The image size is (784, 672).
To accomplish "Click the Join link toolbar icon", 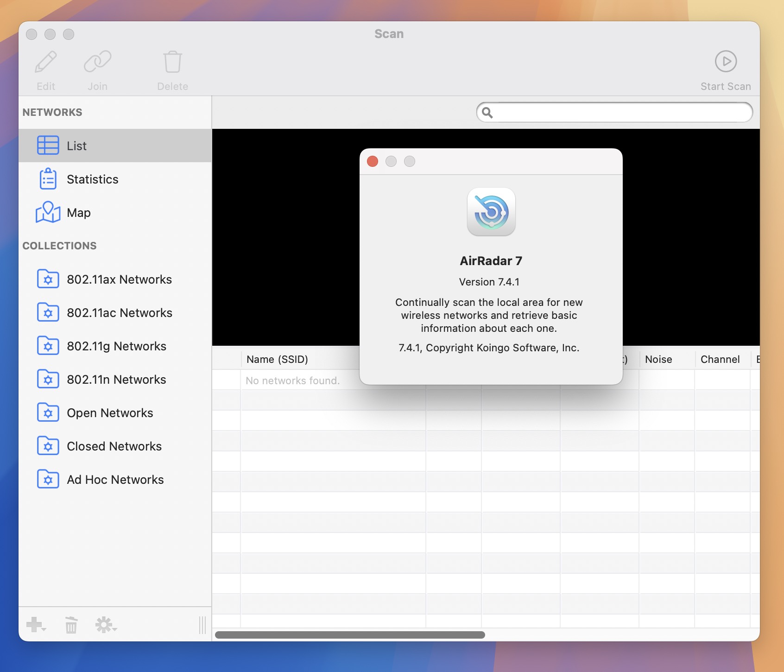I will pos(97,62).
